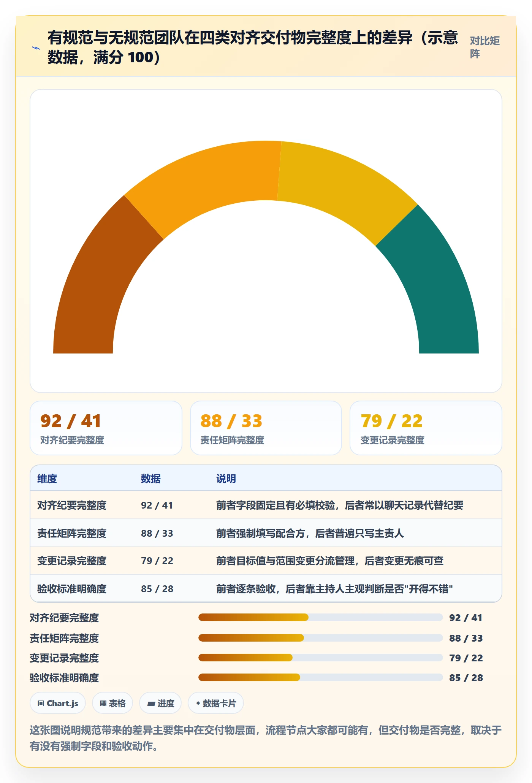The height and width of the screenshot is (783, 532).
Task: Click the 数据卡片 chip
Action: coord(216,703)
